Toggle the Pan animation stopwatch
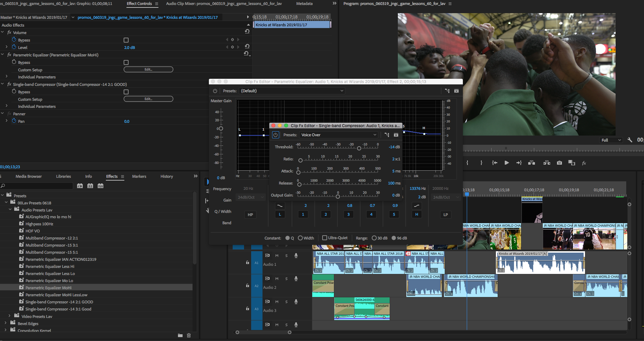This screenshot has height=341, width=644. pos(14,121)
